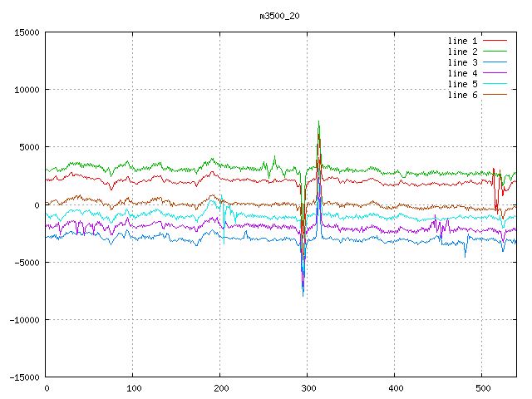Click the 'line 6' legend label
This screenshot has width=532, height=399.
pos(462,95)
